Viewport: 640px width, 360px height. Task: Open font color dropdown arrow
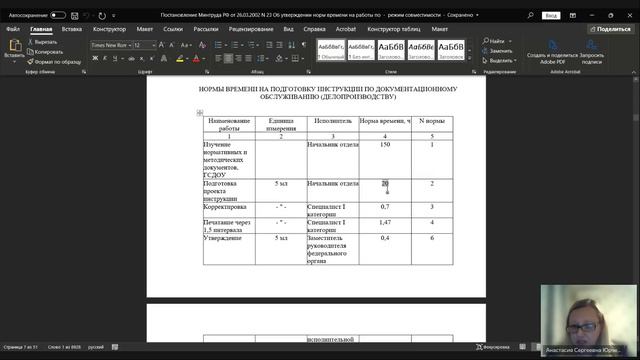point(204,59)
